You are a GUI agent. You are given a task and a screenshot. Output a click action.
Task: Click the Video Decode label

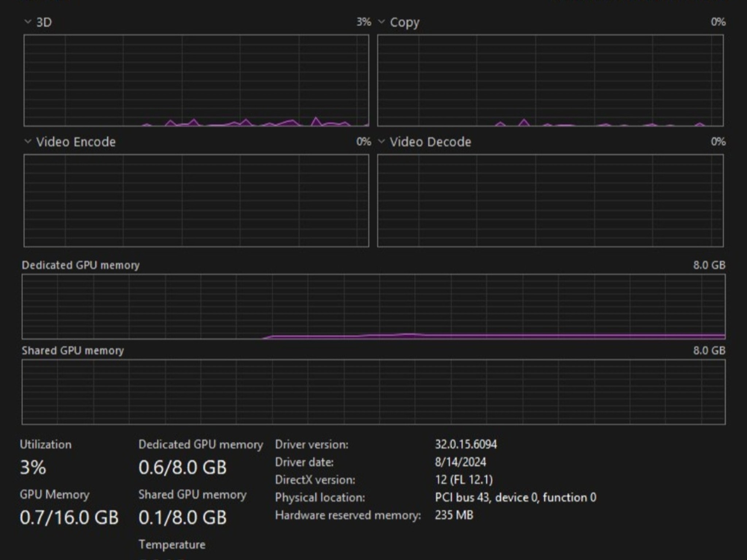pyautogui.click(x=430, y=142)
